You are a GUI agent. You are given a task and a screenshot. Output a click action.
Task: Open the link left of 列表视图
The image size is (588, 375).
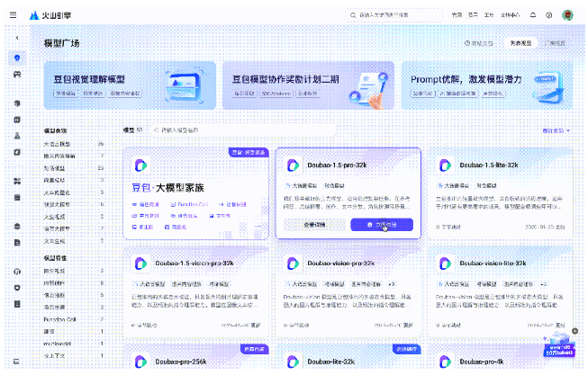479,43
